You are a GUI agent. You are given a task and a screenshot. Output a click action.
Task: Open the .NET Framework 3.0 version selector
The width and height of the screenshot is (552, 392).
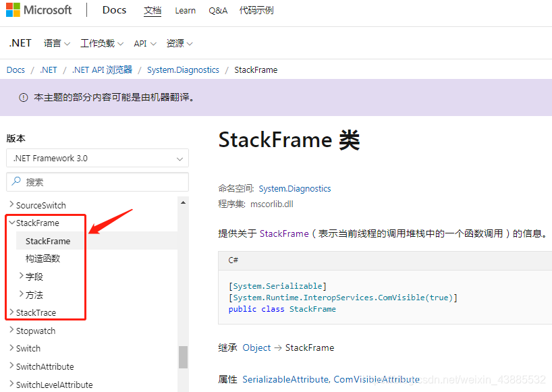[x=96, y=158]
